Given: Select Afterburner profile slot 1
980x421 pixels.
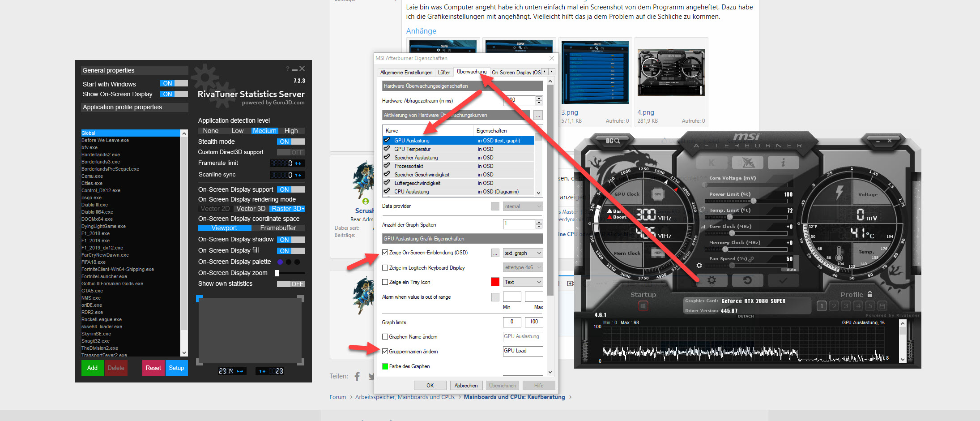Looking at the screenshot, I should point(822,306).
